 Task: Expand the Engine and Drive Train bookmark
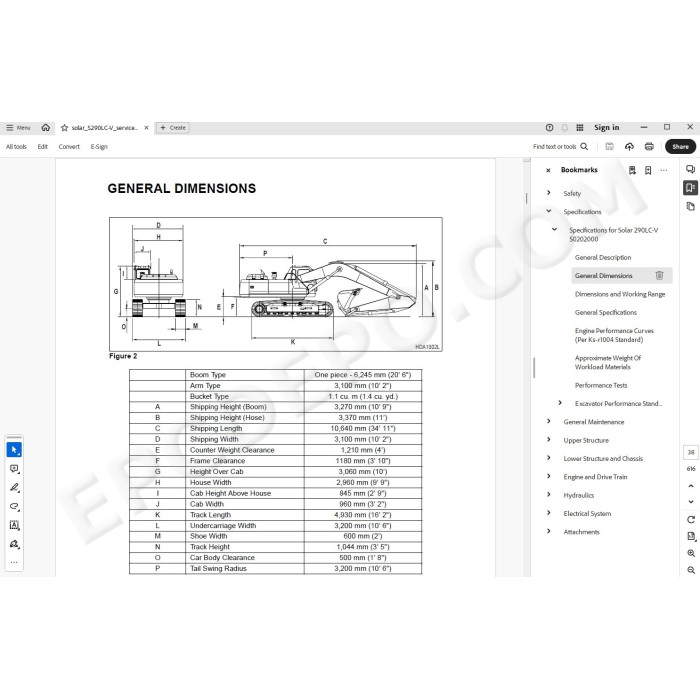[x=549, y=476]
